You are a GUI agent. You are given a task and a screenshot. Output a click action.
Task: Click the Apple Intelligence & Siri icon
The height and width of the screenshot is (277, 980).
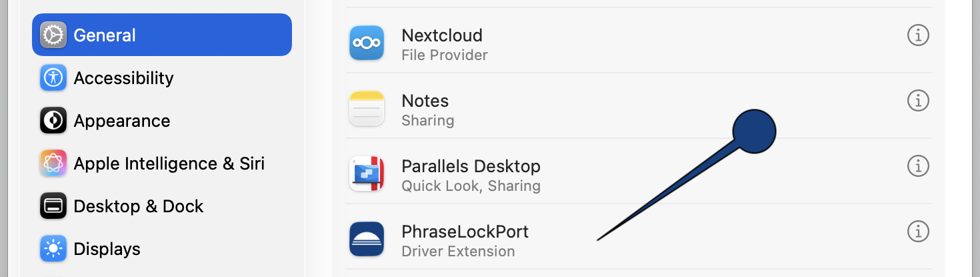tap(53, 163)
